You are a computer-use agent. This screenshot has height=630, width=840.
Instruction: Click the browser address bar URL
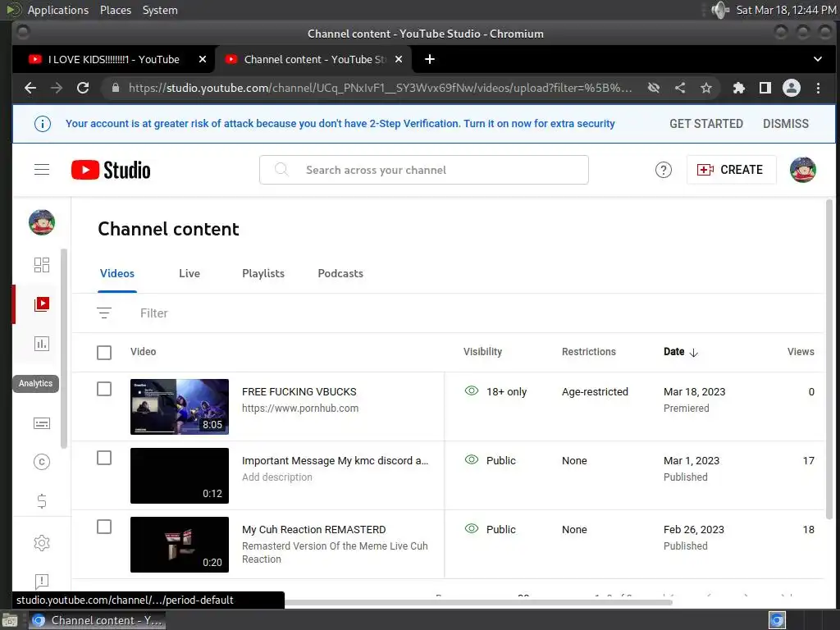click(380, 88)
